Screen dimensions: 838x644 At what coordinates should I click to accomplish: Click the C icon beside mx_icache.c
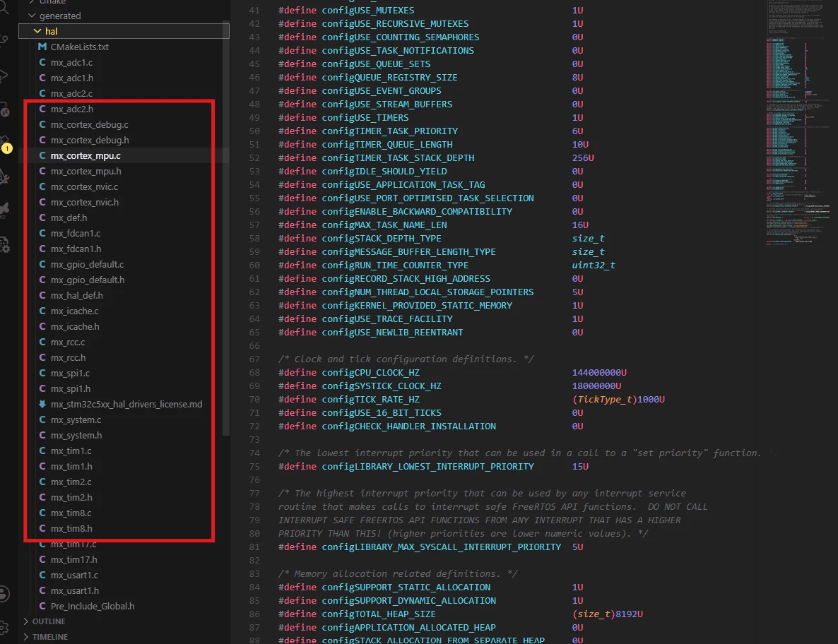[x=42, y=311]
